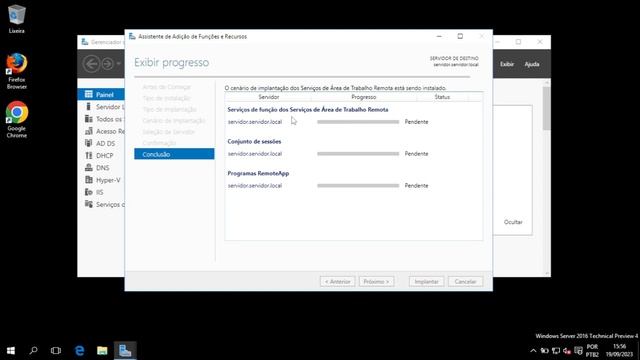Viewport: 640px width, 360px height.
Task: Click the wizard title bar icon
Action: [x=132, y=36]
